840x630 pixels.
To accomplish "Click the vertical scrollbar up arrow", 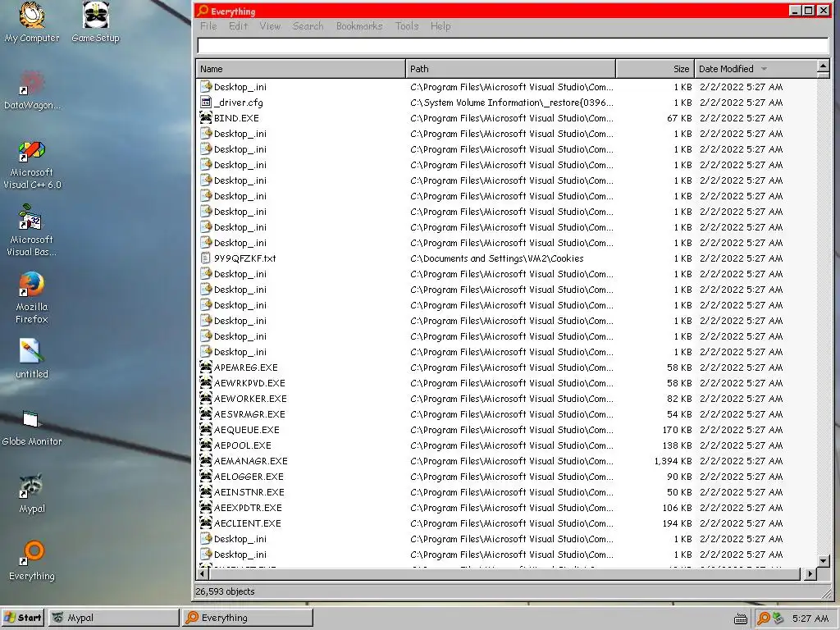I will 824,66.
